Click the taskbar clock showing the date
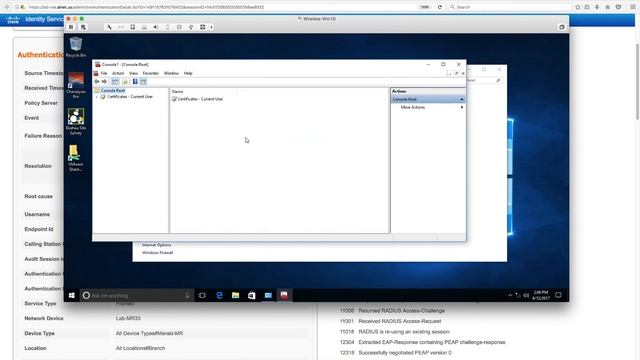 click(541, 295)
